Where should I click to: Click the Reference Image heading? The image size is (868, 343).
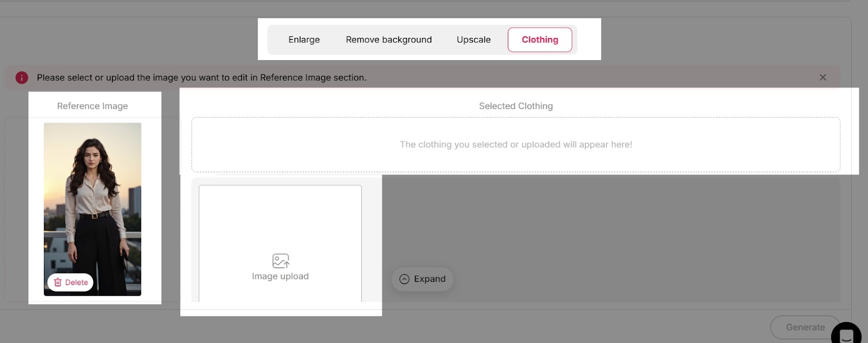92,106
